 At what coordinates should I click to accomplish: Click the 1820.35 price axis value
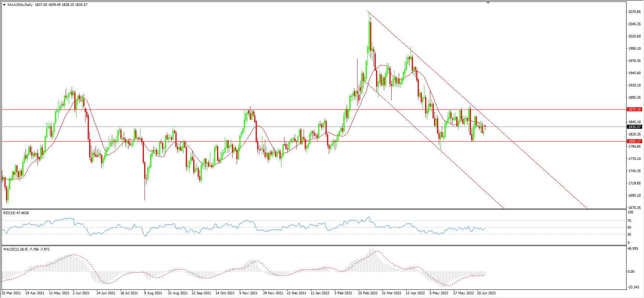(634, 134)
